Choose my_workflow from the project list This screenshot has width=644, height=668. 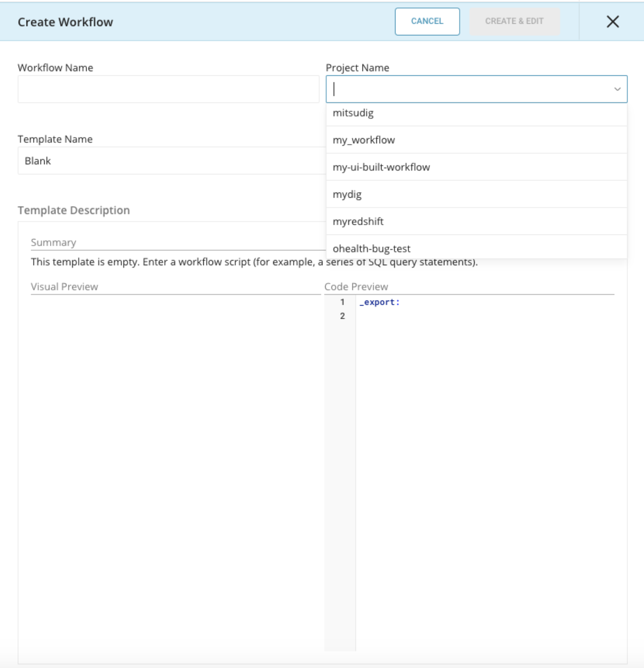[363, 140]
